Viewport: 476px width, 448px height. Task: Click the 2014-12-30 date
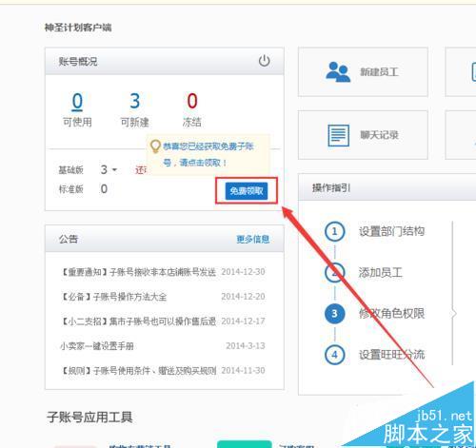tap(243, 272)
